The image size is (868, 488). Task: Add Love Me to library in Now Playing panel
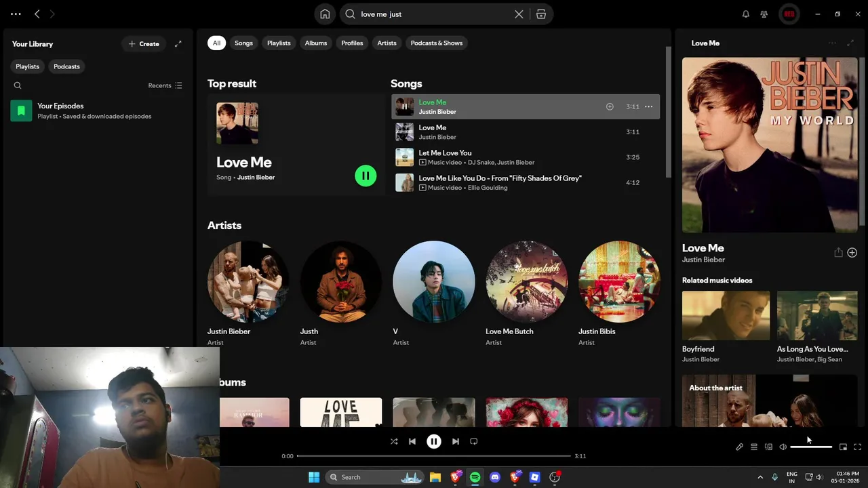click(x=852, y=252)
